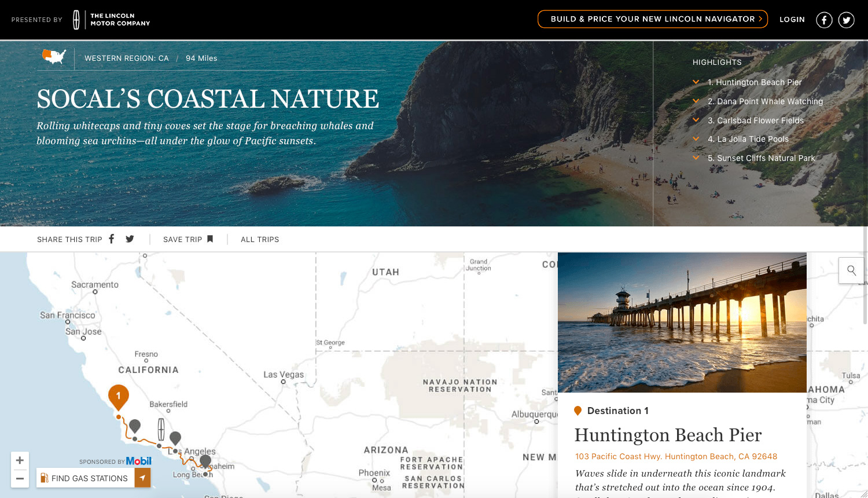Click the Mobil sponsor logo
This screenshot has height=498, width=868.
(139, 461)
